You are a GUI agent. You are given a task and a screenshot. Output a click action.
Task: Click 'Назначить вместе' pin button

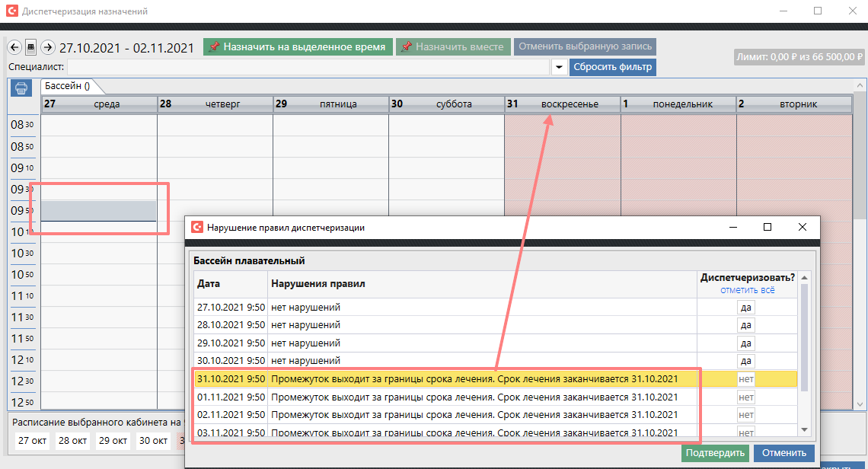[x=453, y=47]
